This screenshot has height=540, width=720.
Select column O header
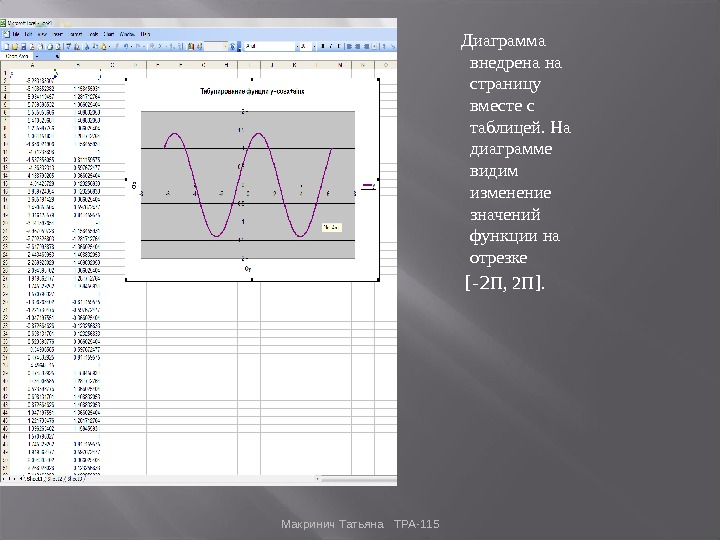[x=386, y=65]
